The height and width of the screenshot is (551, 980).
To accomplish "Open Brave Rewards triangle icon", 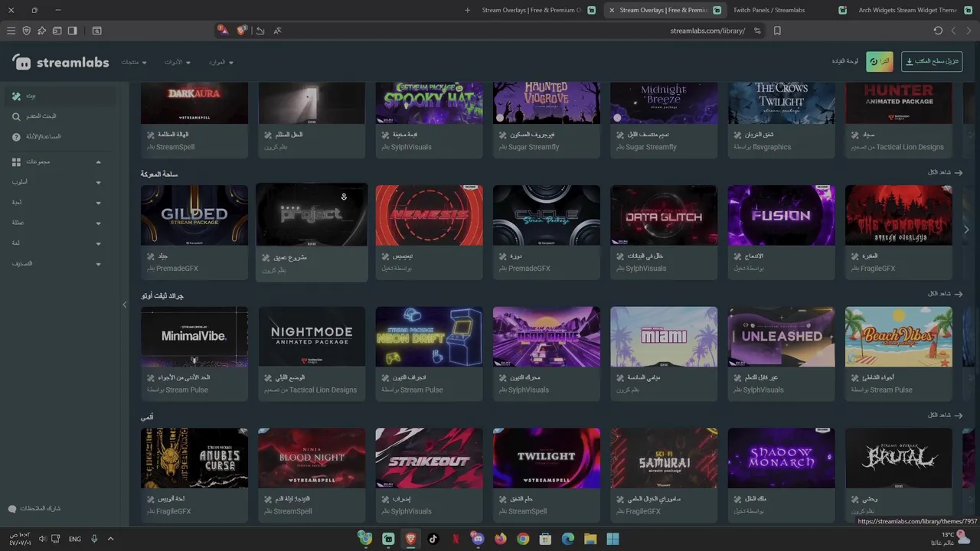I will 223,30.
